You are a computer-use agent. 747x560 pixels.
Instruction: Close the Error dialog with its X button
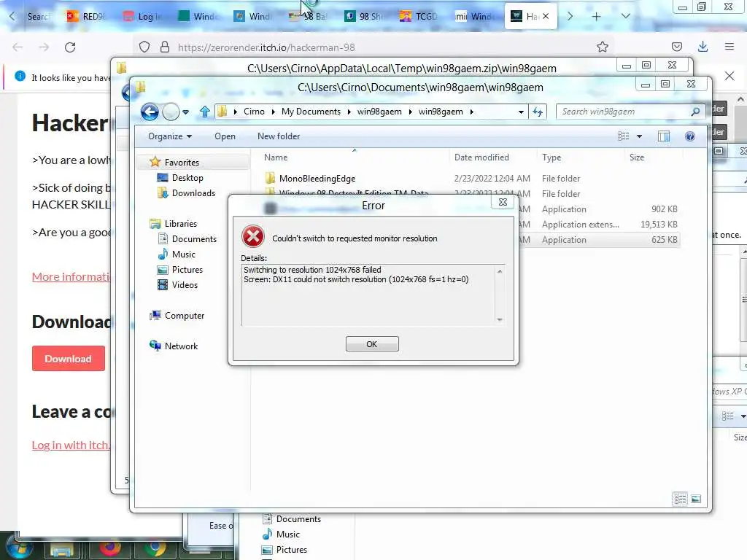(x=503, y=202)
